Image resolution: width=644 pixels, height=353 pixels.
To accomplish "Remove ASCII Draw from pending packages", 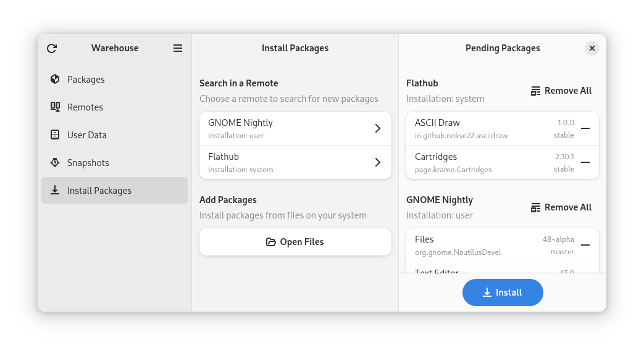I will coord(585,128).
